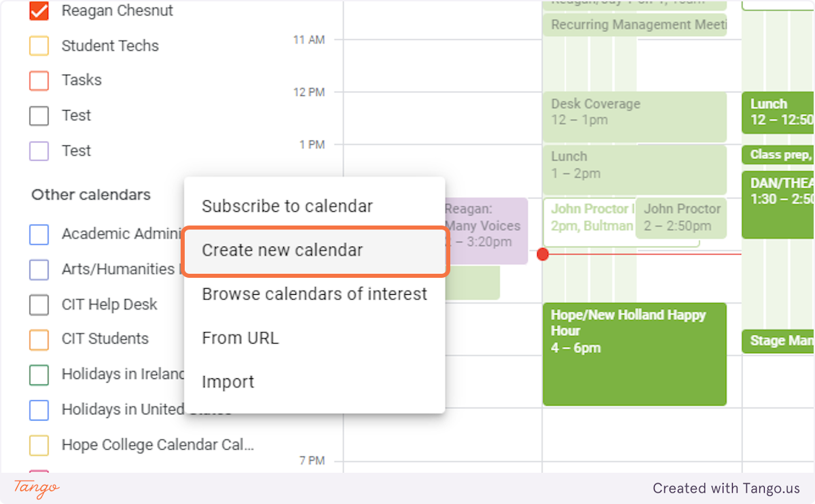Check the CIT Help Desk checkbox
815x504 pixels.
39,305
